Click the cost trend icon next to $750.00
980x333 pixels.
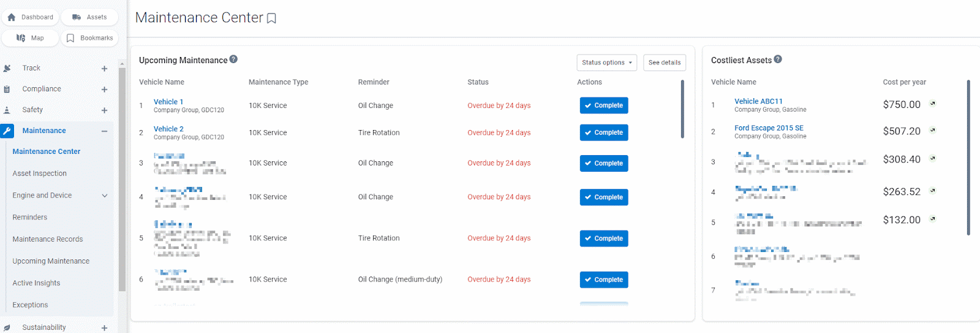tap(932, 104)
